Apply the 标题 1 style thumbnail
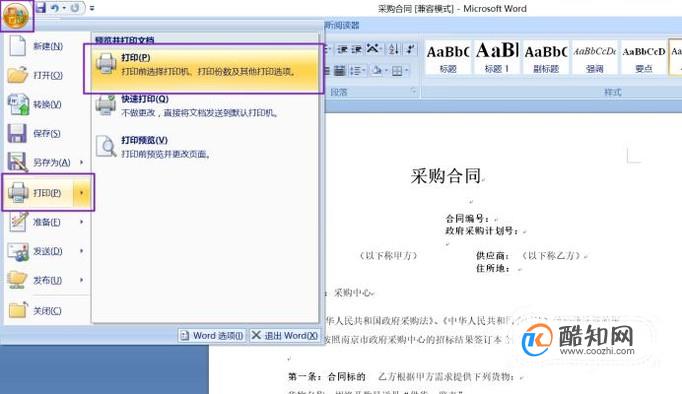682x394 pixels. (x=497, y=57)
